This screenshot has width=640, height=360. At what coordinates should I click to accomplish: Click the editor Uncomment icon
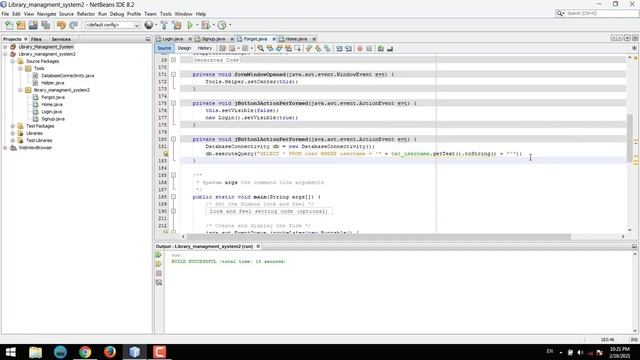pyautogui.click(x=390, y=49)
